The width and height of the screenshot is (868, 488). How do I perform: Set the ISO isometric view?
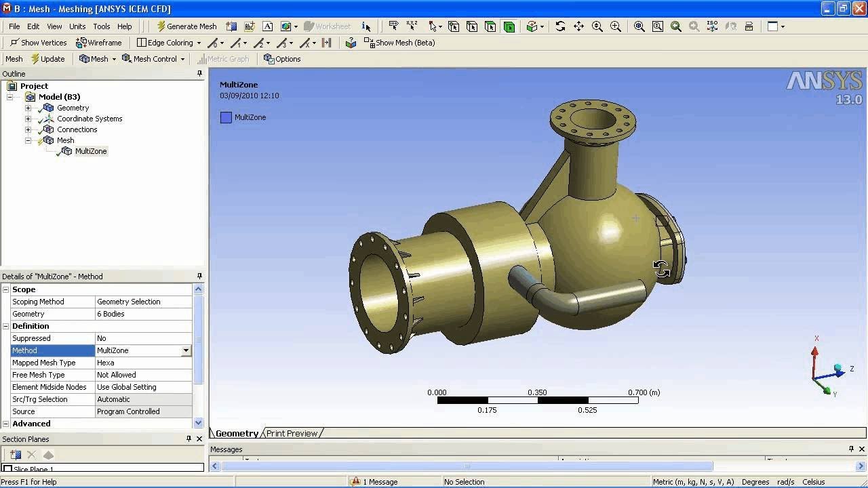click(713, 26)
